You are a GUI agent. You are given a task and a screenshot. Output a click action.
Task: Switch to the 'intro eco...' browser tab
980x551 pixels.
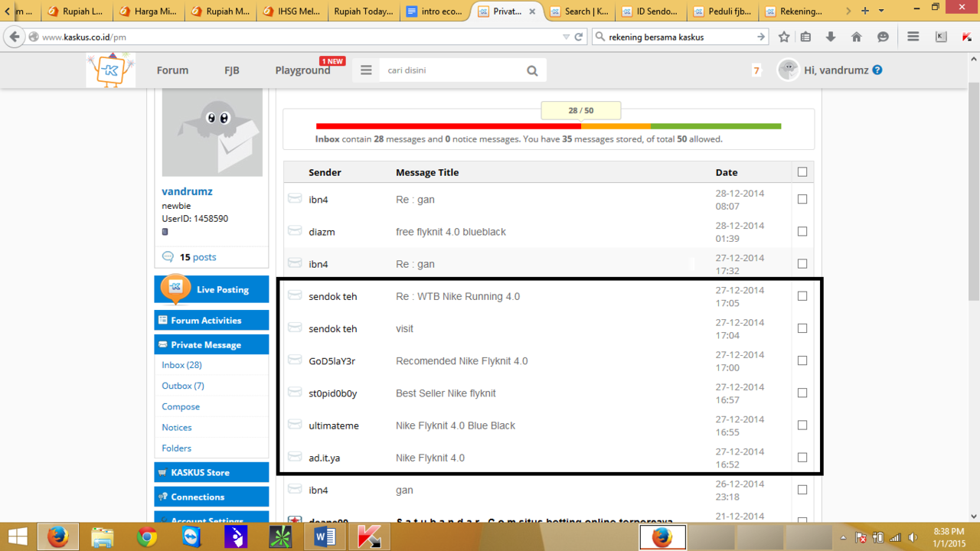pos(436,11)
